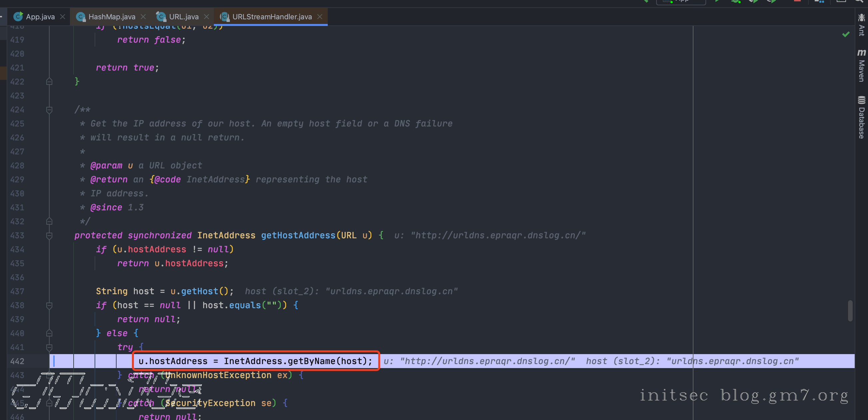Switch to the HashMap.java tab
868x420 pixels.
click(x=112, y=17)
